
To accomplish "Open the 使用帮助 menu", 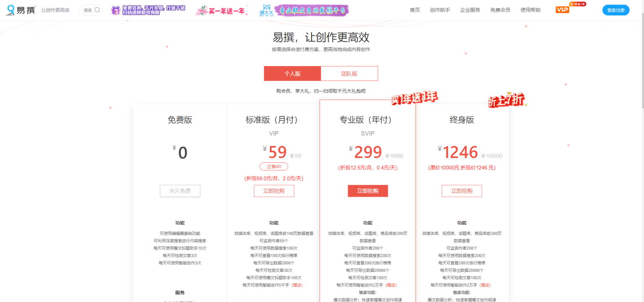I will tap(530, 10).
